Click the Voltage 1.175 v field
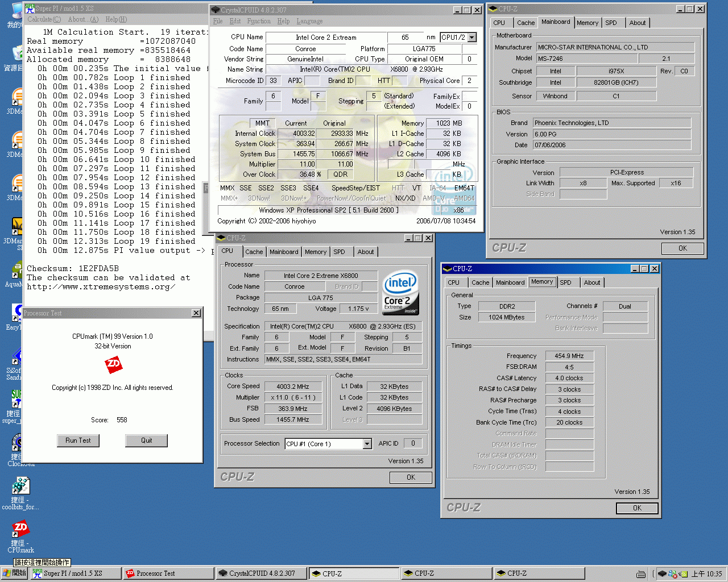728x582 pixels. (x=358, y=309)
